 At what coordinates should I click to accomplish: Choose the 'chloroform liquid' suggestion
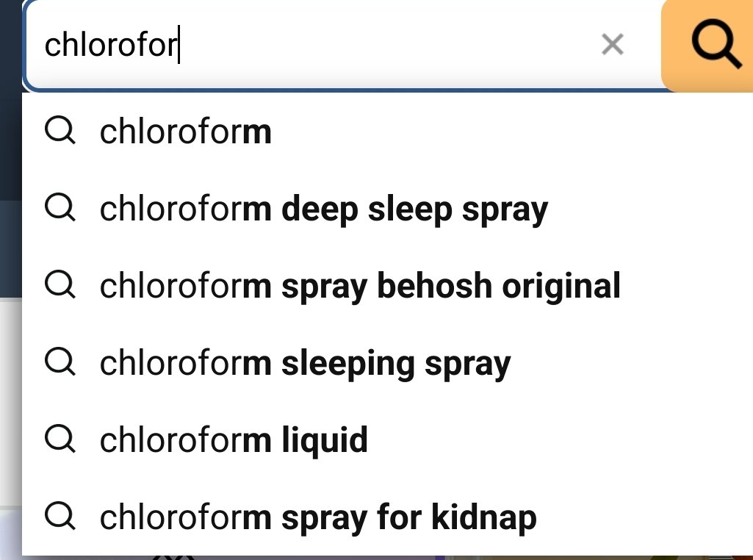[x=234, y=440]
